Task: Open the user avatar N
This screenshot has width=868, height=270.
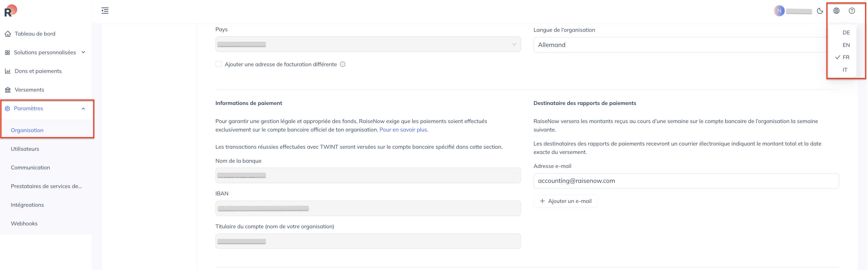Action: [779, 11]
